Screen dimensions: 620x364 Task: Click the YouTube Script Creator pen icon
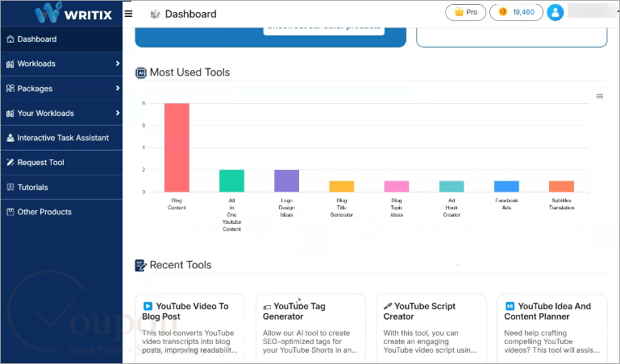(388, 306)
